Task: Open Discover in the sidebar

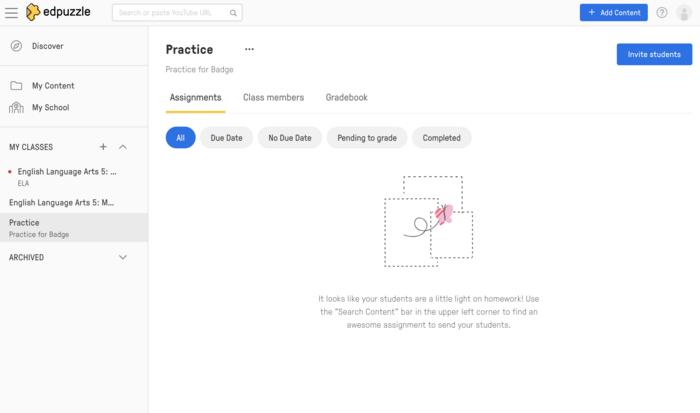Action: 47,46
